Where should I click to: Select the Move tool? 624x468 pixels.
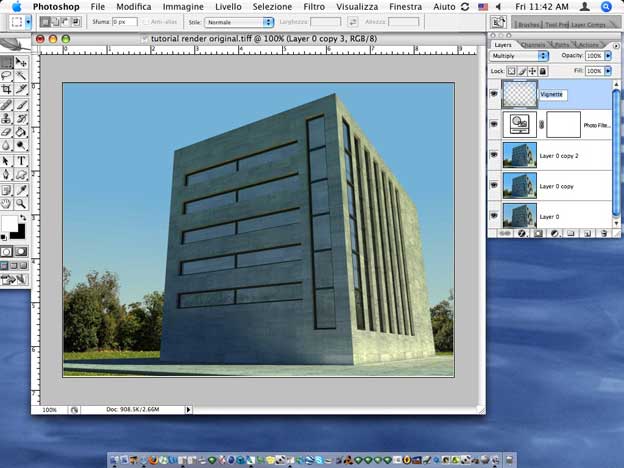(x=22, y=62)
